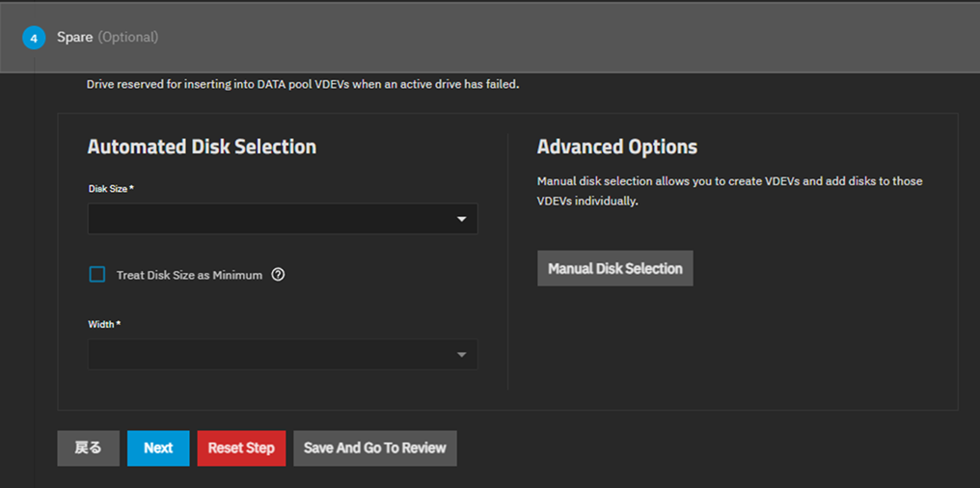This screenshot has height=488, width=980.
Task: Enable the Treat Disk Size as Minimum checkbox
Action: coord(97,274)
